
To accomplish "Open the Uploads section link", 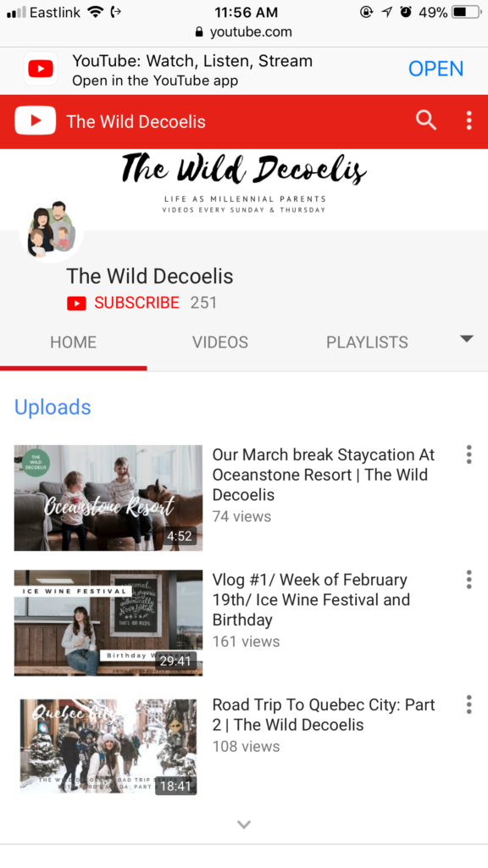I will click(x=53, y=407).
